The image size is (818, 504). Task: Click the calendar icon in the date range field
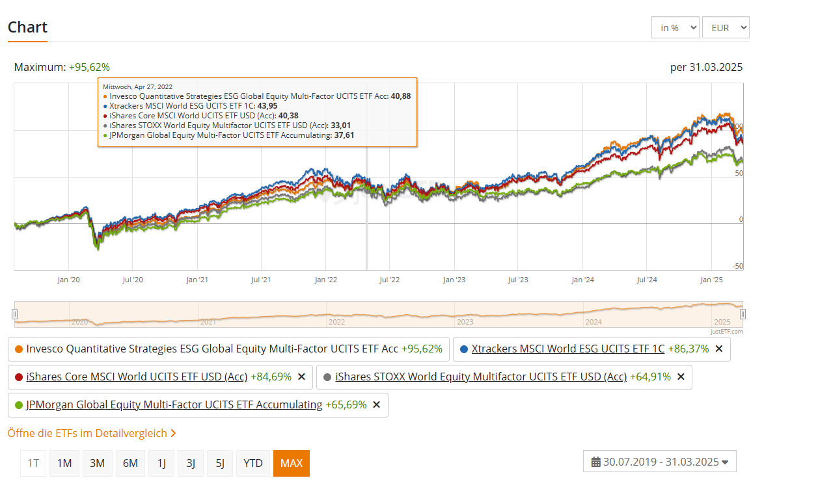(x=595, y=462)
